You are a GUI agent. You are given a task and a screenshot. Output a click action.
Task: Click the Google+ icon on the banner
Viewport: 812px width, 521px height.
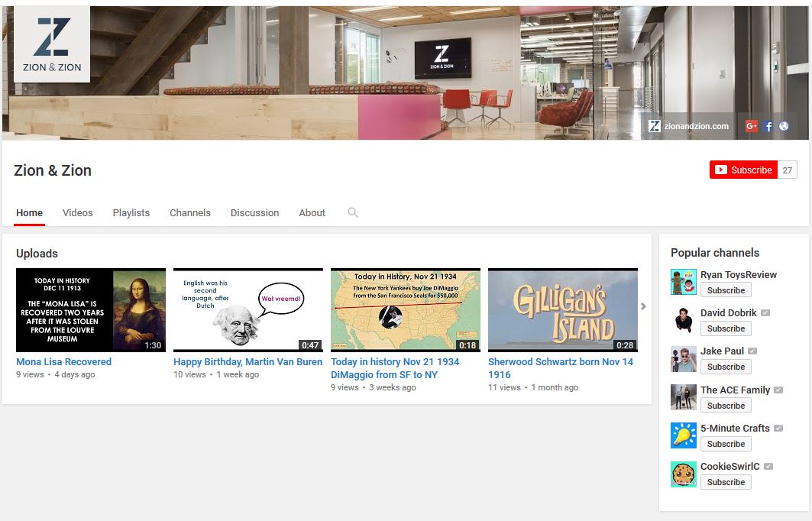pyautogui.click(x=751, y=125)
